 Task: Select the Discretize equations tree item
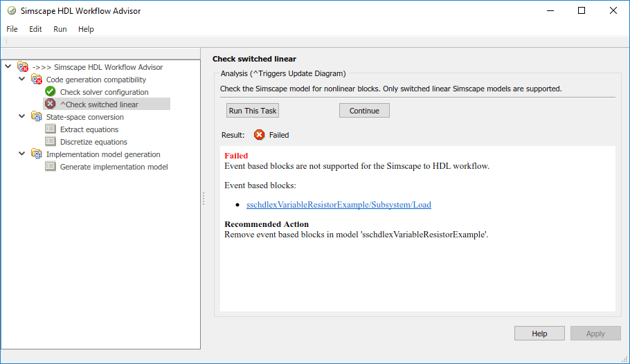tap(93, 142)
